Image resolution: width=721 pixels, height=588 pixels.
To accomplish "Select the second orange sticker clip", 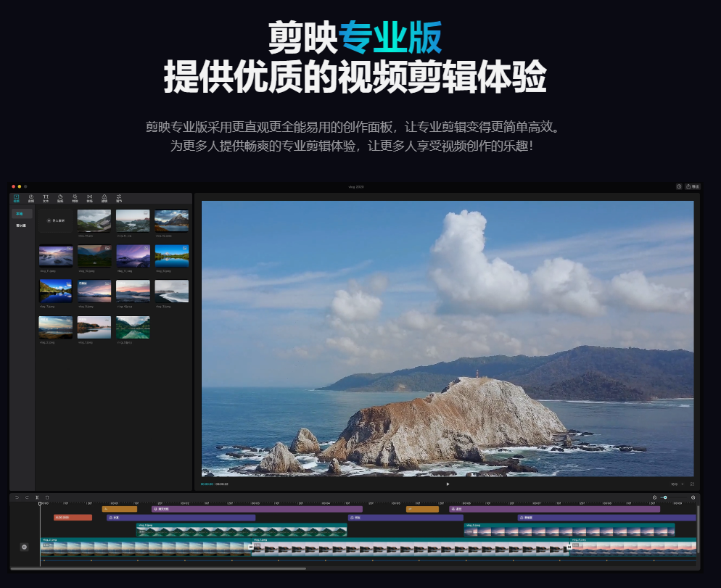I will [422, 509].
